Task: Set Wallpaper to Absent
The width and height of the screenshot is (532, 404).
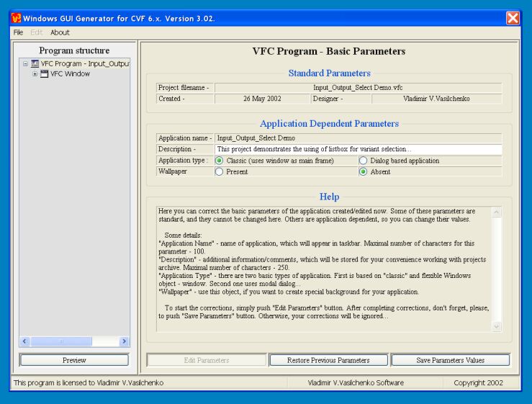Action: pyautogui.click(x=363, y=171)
